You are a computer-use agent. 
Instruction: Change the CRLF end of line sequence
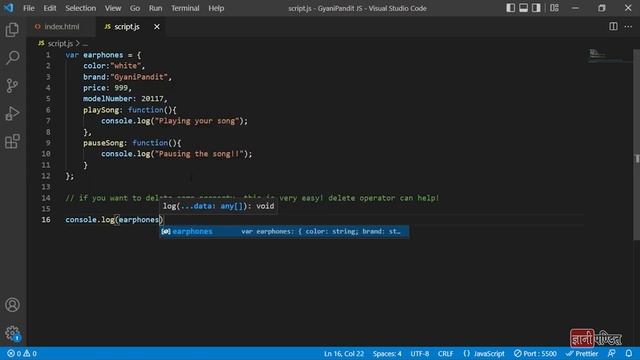[445, 353]
